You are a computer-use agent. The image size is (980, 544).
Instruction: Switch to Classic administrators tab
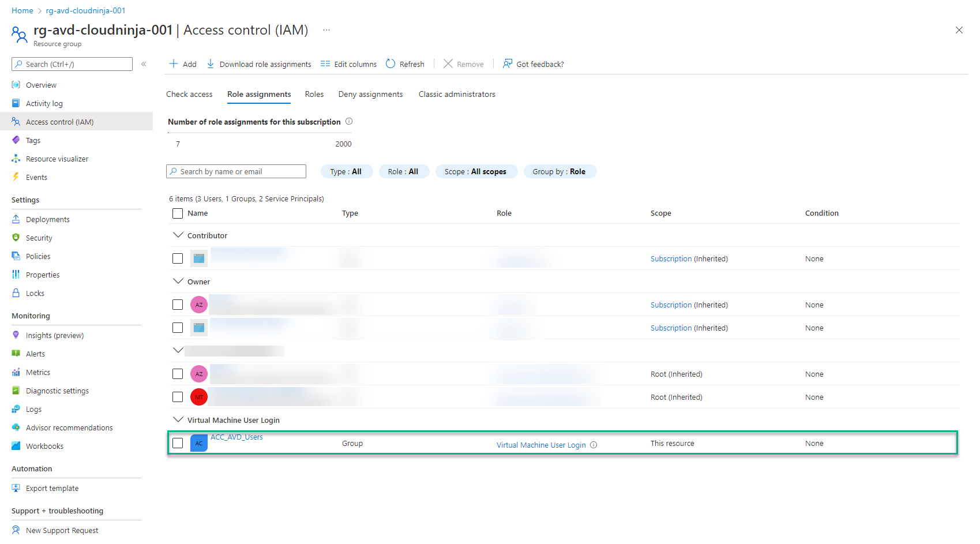(x=457, y=94)
